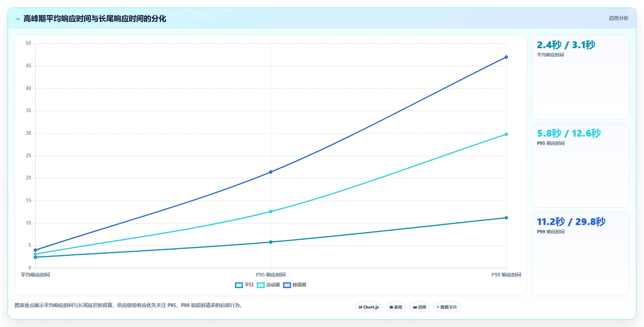Click the y-axis value 50

[29, 43]
